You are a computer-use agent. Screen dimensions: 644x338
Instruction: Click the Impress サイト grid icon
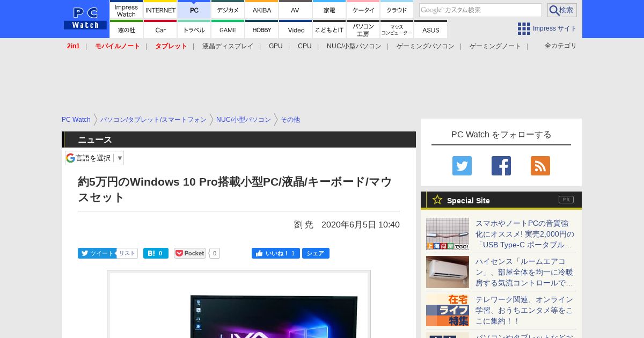click(524, 28)
